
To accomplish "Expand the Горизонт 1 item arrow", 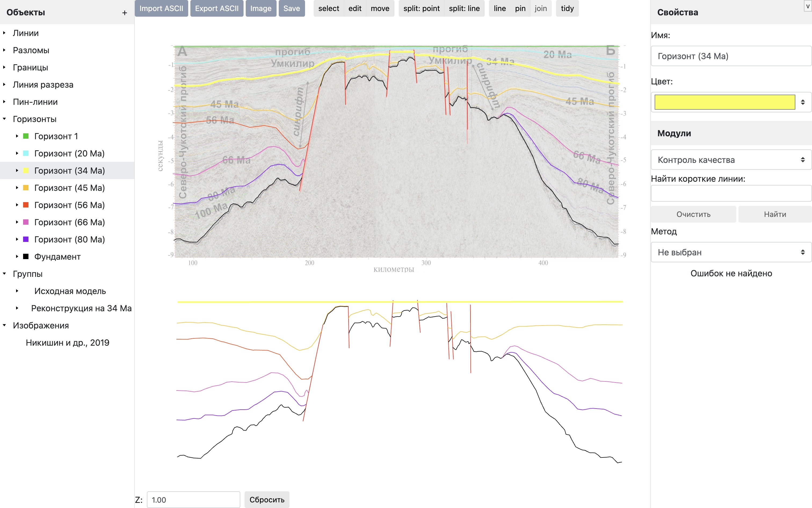I will coord(17,136).
